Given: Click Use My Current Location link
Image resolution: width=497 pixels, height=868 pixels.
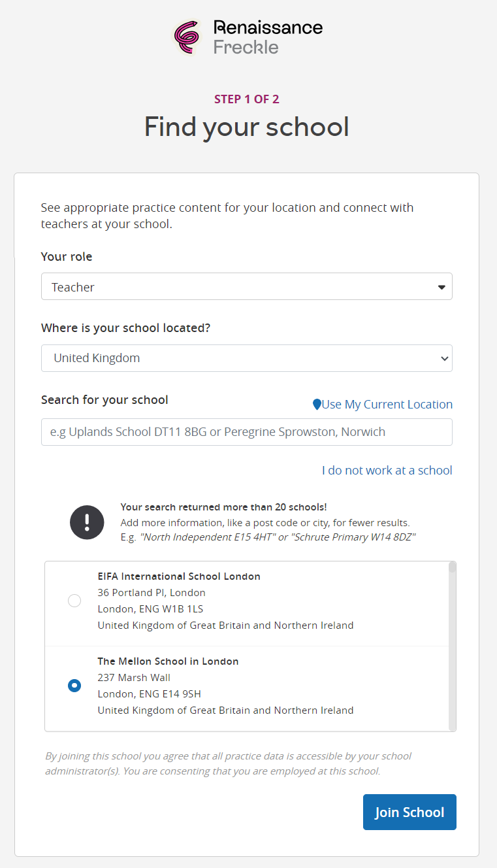Looking at the screenshot, I should 387,405.
